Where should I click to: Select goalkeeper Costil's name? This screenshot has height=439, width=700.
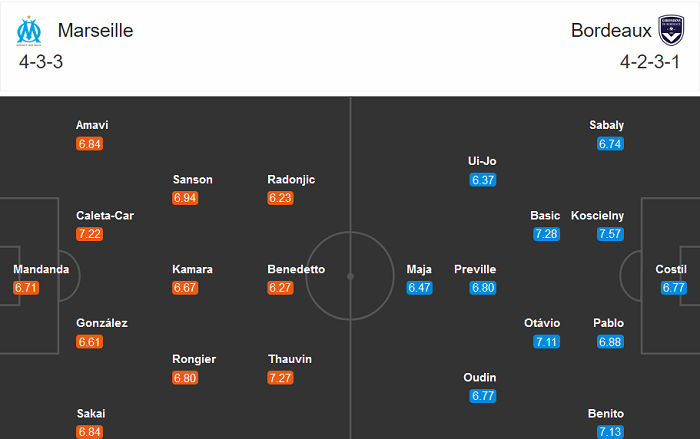tap(671, 269)
